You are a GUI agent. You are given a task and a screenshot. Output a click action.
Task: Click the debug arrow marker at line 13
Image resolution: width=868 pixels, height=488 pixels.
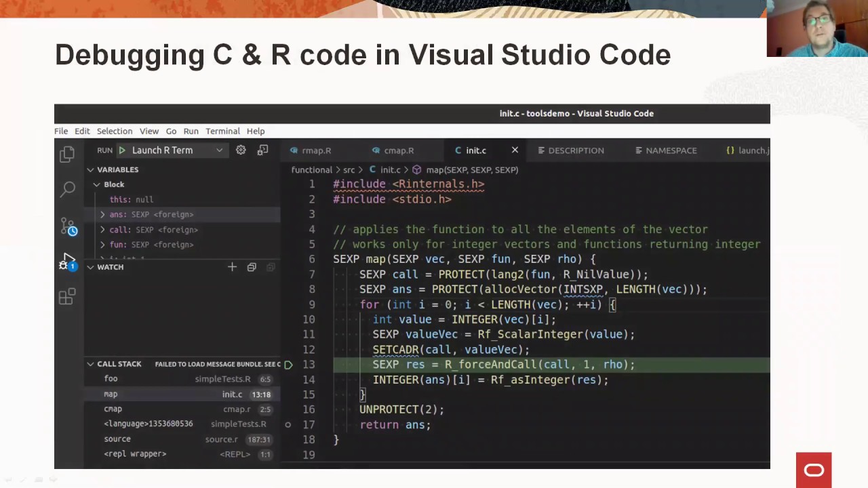[288, 365]
